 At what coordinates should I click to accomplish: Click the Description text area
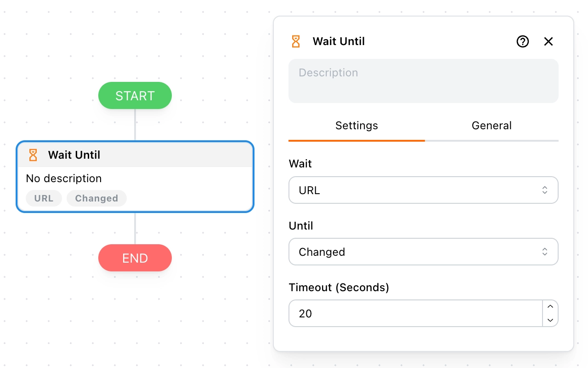423,81
